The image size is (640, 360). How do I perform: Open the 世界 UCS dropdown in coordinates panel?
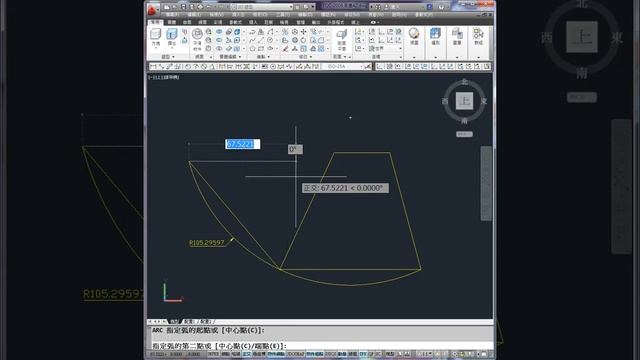click(386, 48)
